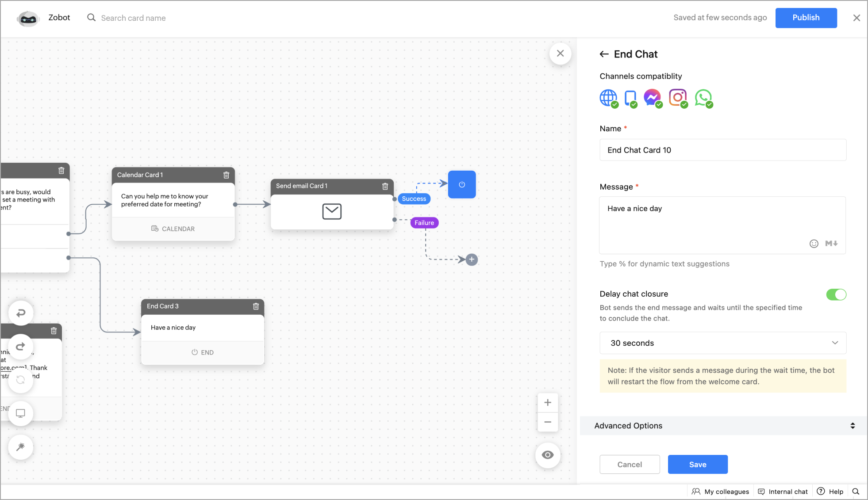The width and height of the screenshot is (868, 500).
Task: Click the blue end chat power node
Action: [x=461, y=184]
